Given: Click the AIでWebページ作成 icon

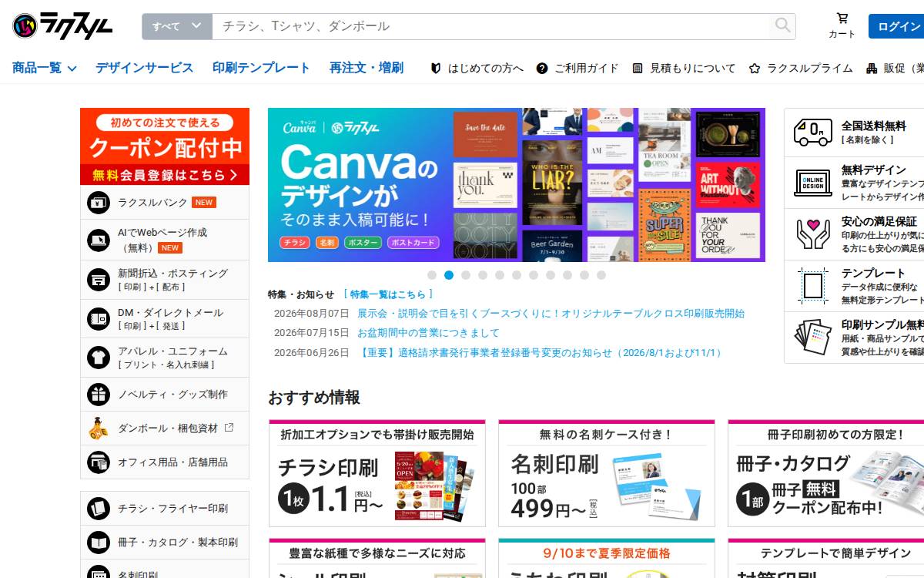Looking at the screenshot, I should point(99,240).
